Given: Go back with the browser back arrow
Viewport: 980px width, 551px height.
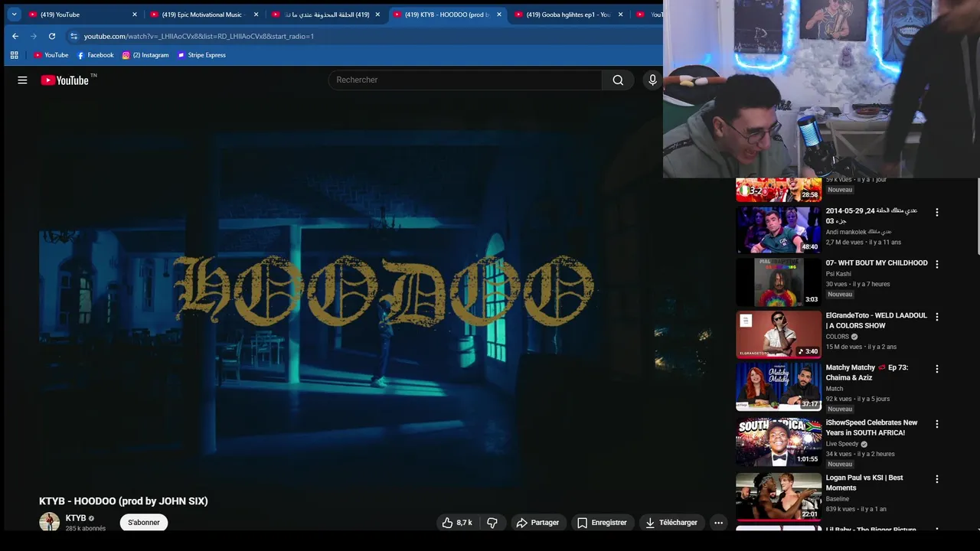Looking at the screenshot, I should (x=15, y=36).
